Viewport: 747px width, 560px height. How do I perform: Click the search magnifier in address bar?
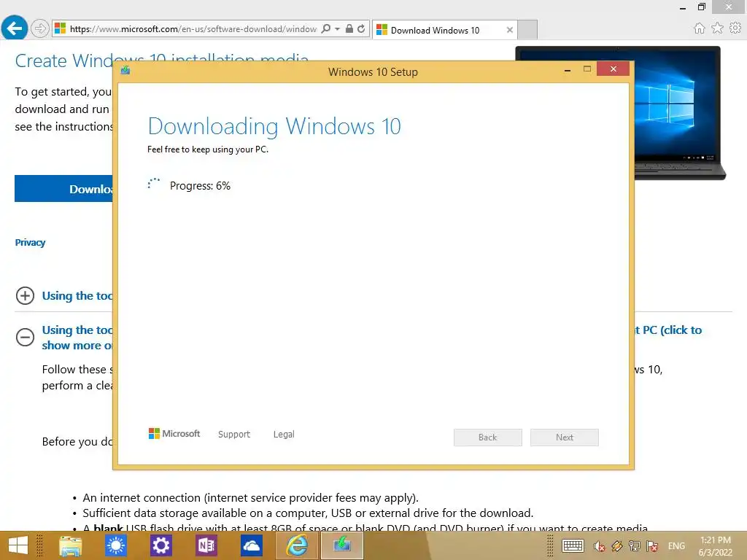coord(326,28)
